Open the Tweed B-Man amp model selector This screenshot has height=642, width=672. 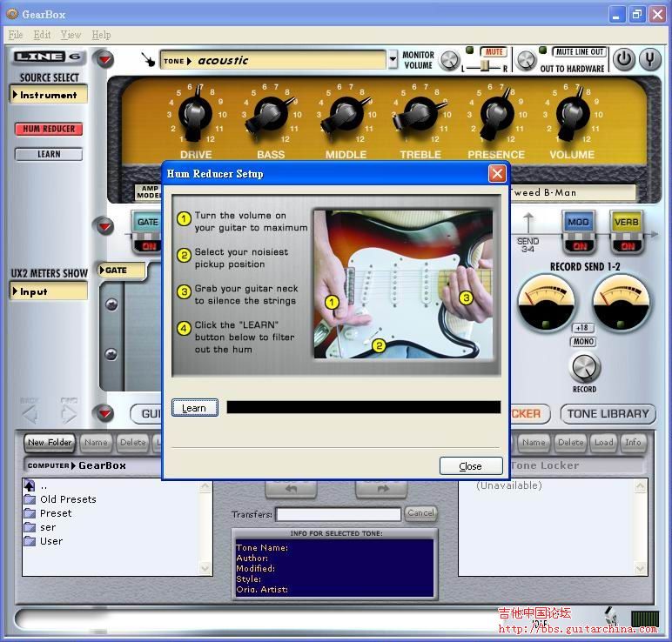click(572, 193)
